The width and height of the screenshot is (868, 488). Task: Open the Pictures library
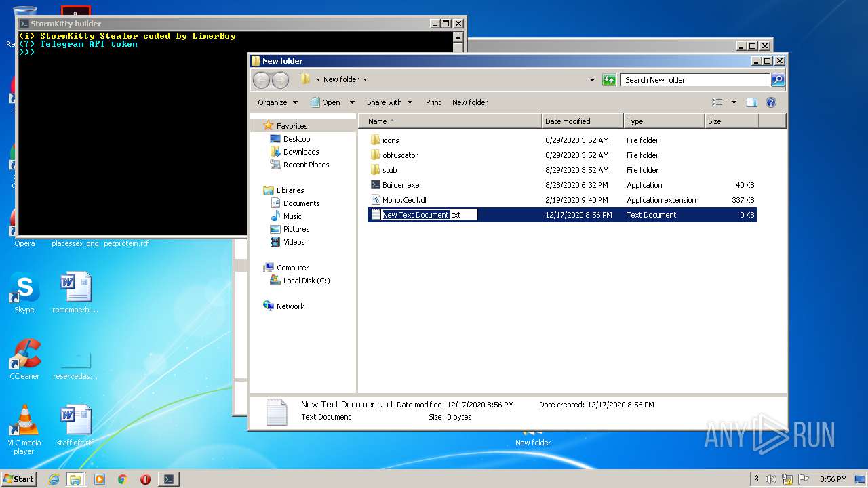[x=290, y=229]
